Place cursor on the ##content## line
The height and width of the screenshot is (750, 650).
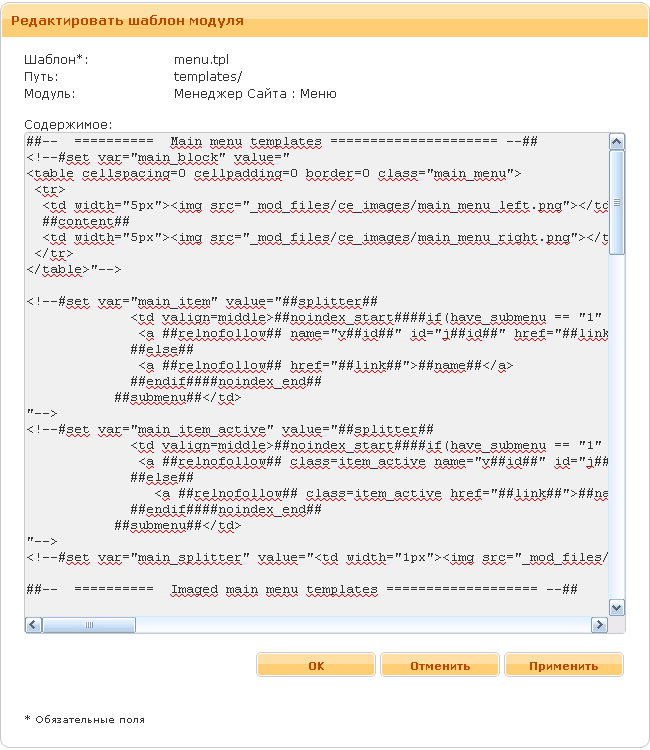click(x=86, y=222)
